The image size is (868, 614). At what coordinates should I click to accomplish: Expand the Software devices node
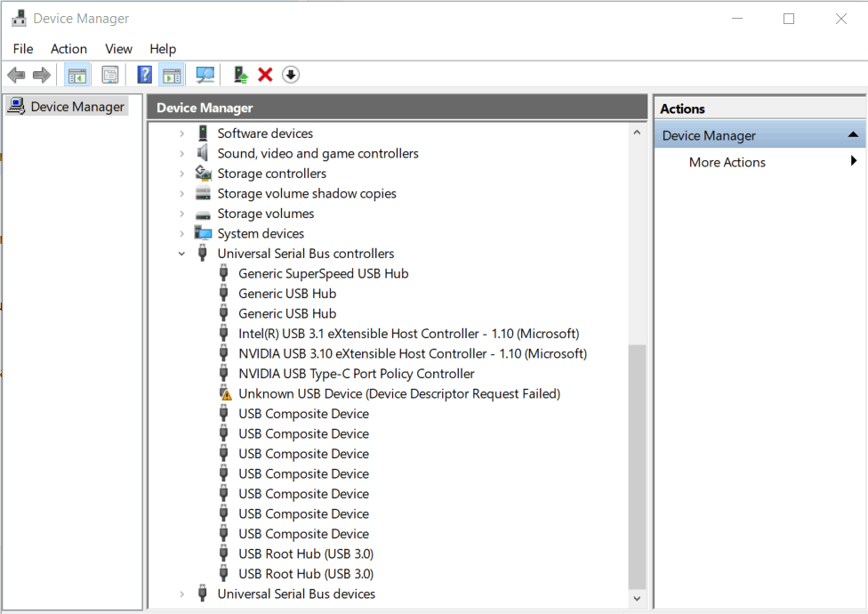click(181, 133)
